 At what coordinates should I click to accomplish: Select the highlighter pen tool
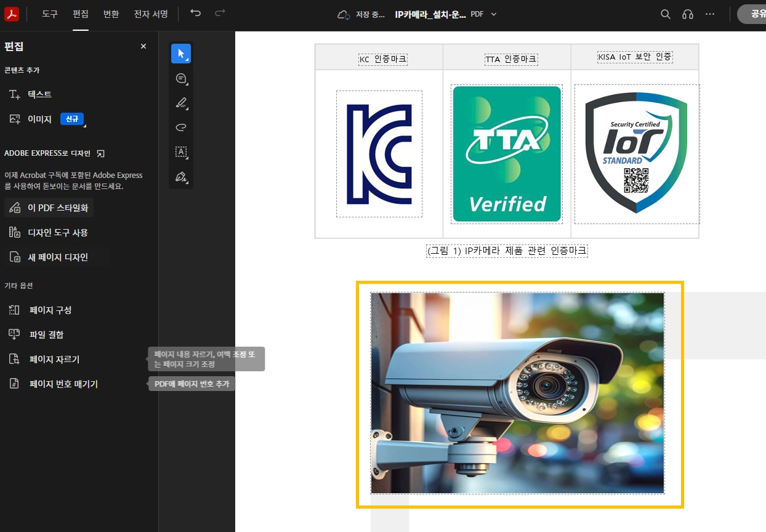tap(181, 103)
